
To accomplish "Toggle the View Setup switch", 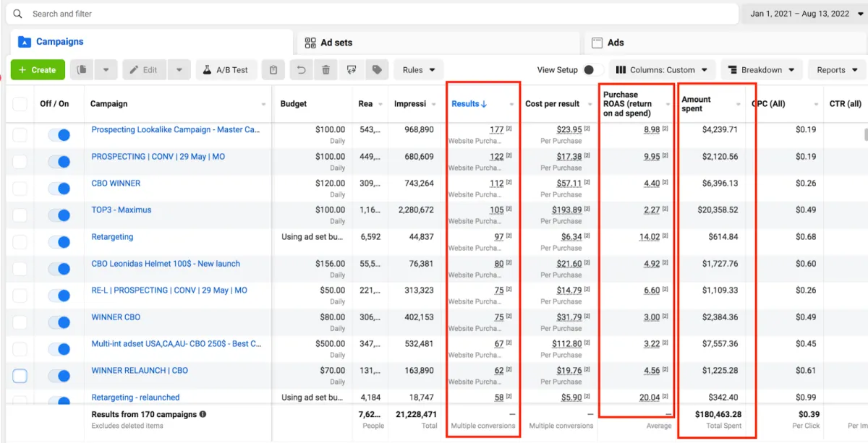I will 593,70.
